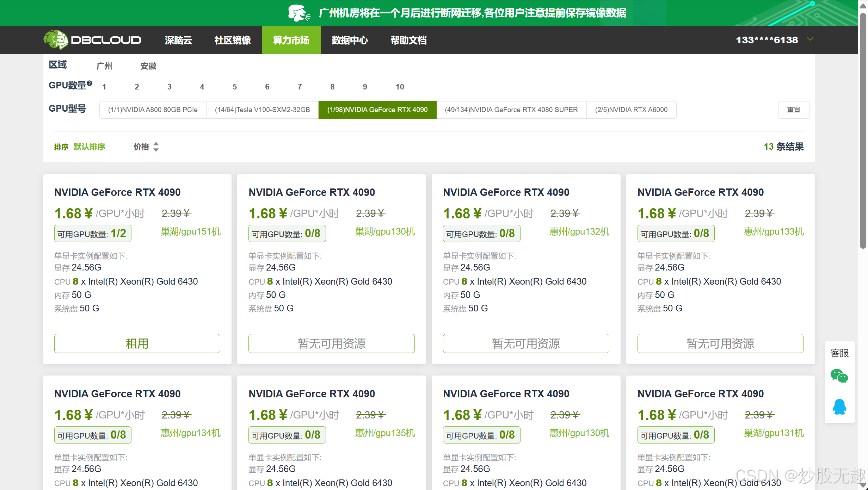The width and height of the screenshot is (868, 490).
Task: Select GPU count 4
Action: tap(202, 87)
